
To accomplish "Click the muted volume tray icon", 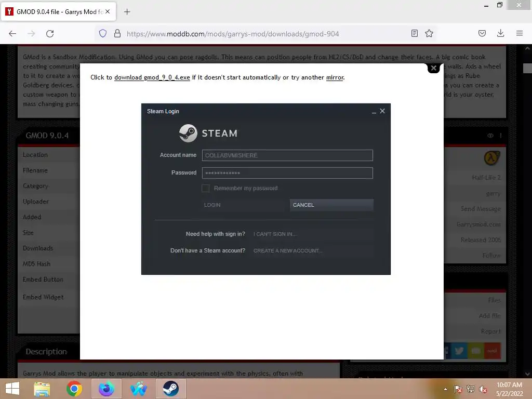I will pos(483,389).
